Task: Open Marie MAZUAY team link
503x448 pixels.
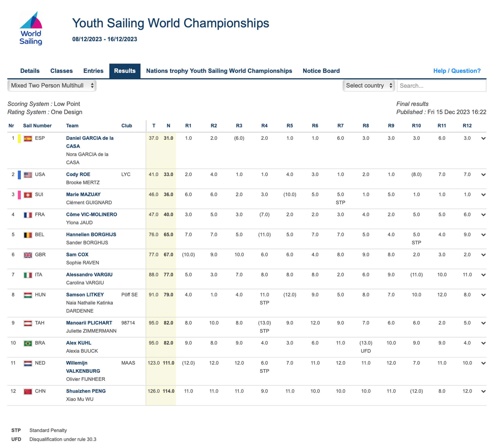Action: click(x=83, y=195)
